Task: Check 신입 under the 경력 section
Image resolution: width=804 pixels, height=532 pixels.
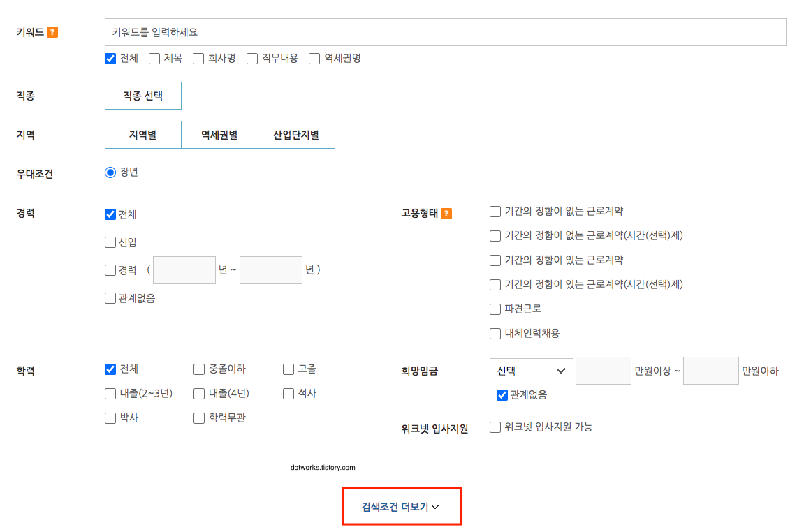Action: point(110,242)
